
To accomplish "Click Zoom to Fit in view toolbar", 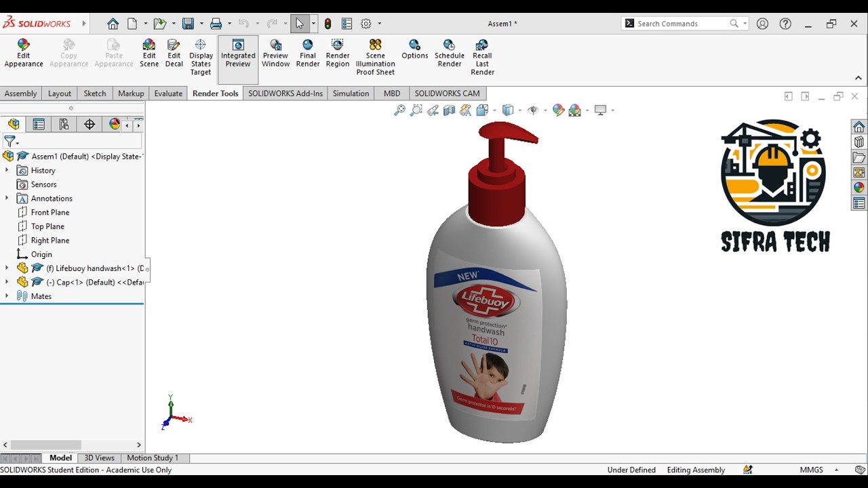I will point(399,110).
